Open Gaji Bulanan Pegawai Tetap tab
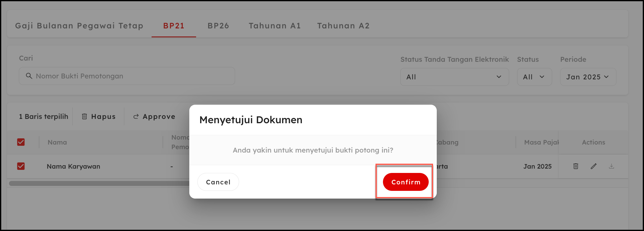Image resolution: width=644 pixels, height=231 pixels. click(x=79, y=26)
